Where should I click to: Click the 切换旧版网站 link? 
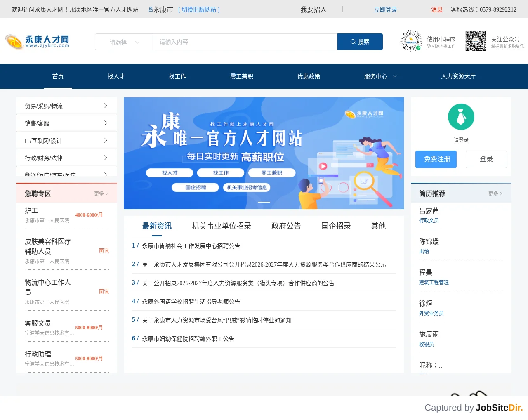tap(199, 9)
